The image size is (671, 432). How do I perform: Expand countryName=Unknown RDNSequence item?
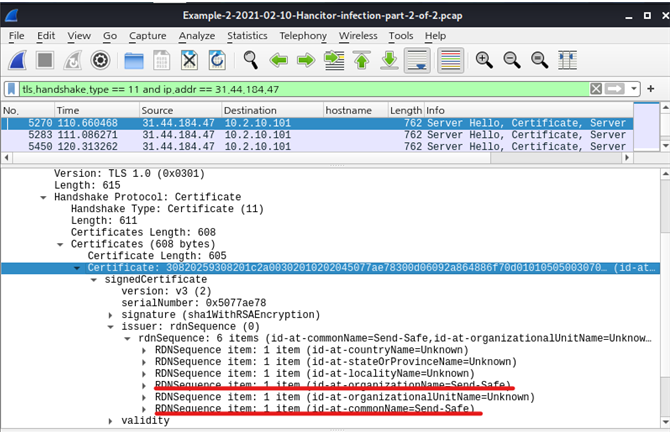click(144, 350)
